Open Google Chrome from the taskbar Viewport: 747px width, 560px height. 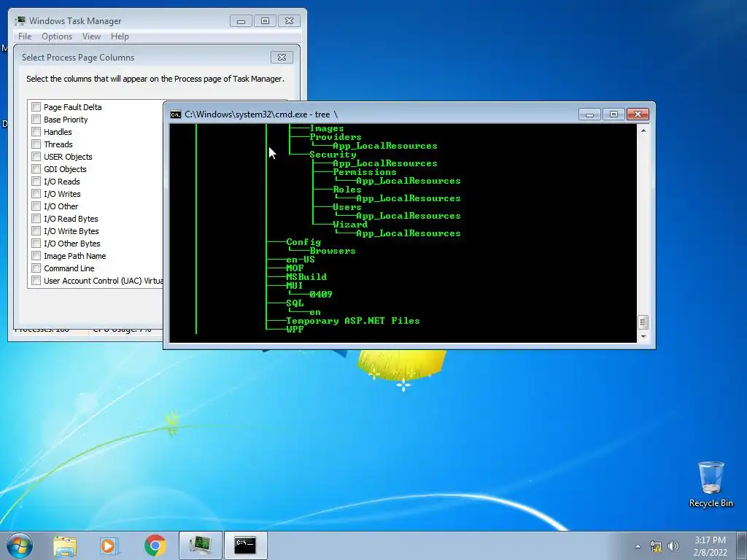click(x=155, y=545)
